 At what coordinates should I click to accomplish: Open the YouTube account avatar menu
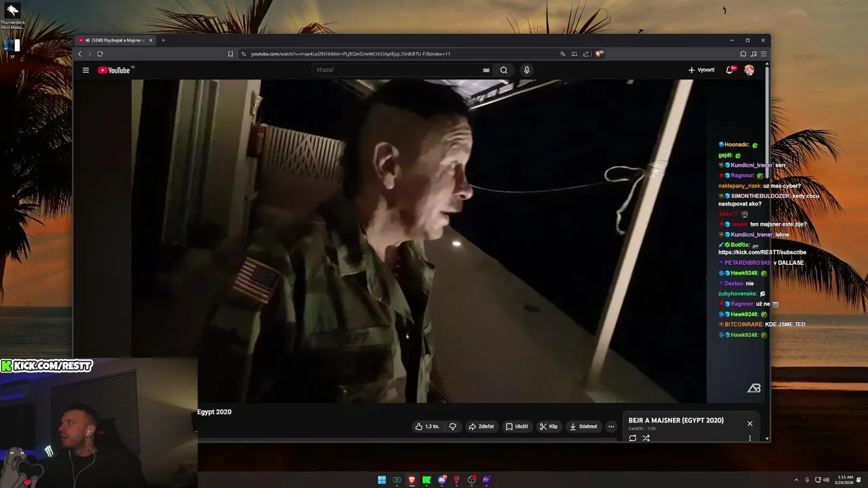(x=749, y=70)
